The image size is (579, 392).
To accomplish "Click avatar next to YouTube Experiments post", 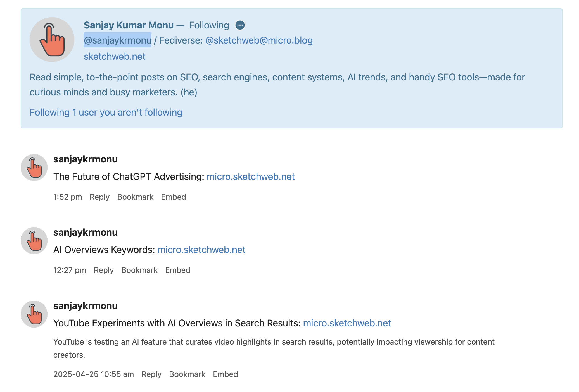I will (34, 314).
